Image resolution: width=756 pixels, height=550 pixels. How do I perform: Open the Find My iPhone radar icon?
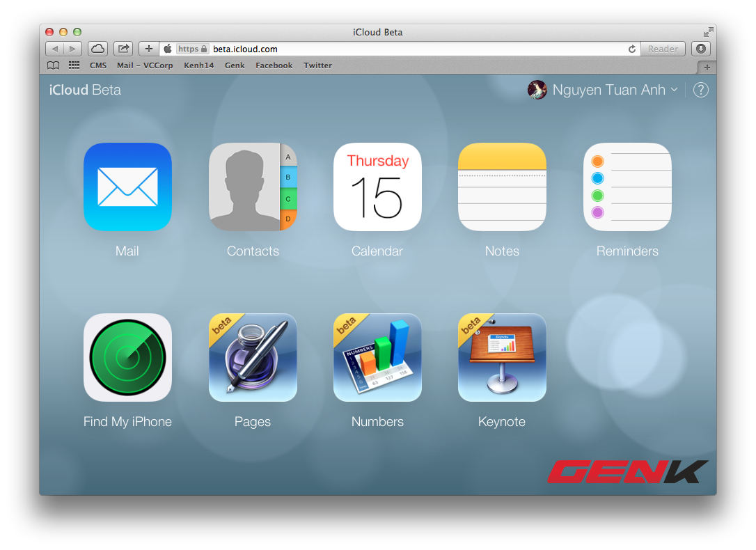[128, 358]
